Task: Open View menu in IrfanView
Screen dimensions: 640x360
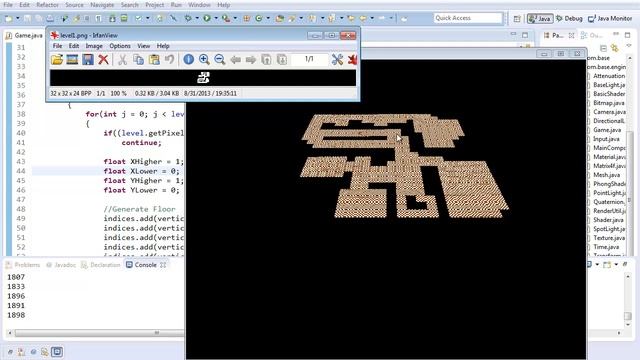Action: click(x=144, y=46)
